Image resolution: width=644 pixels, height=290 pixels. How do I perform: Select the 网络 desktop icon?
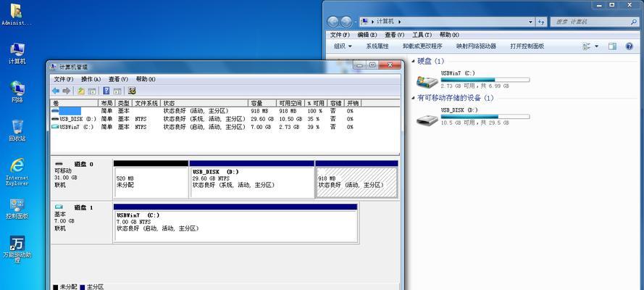17,91
